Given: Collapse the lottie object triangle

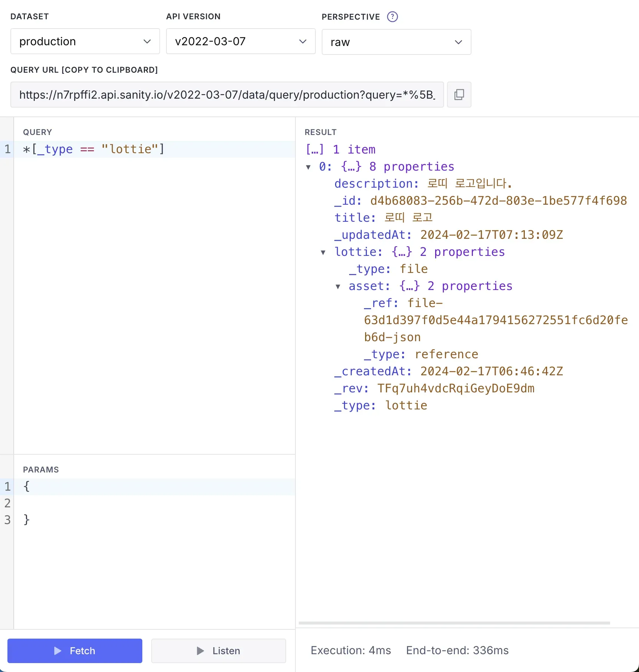Looking at the screenshot, I should coord(323,253).
